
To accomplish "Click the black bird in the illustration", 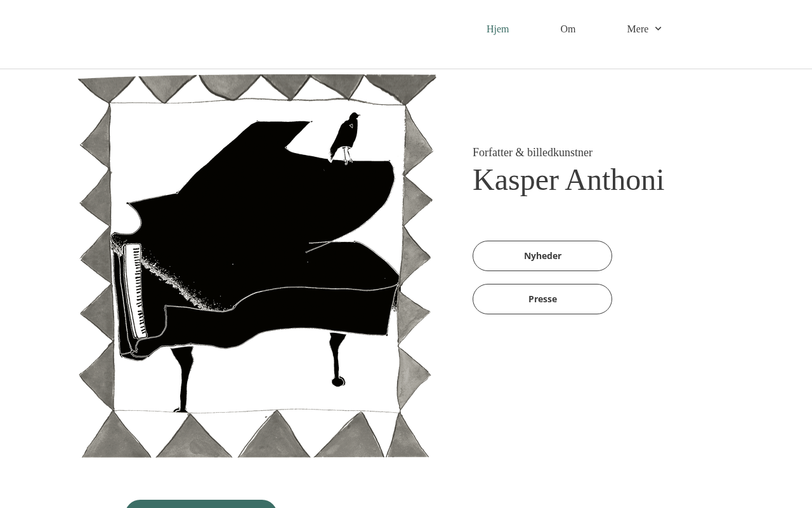I will pyautogui.click(x=344, y=138).
